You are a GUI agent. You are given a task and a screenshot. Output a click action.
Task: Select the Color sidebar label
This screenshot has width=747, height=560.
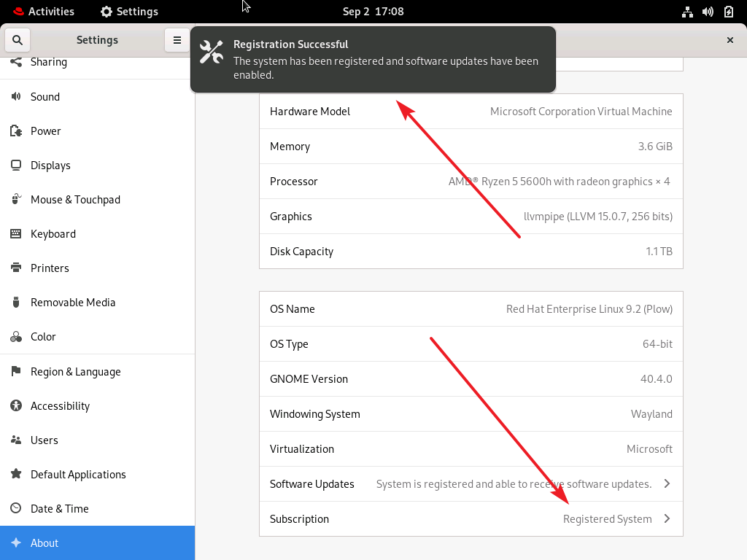pyautogui.click(x=43, y=337)
